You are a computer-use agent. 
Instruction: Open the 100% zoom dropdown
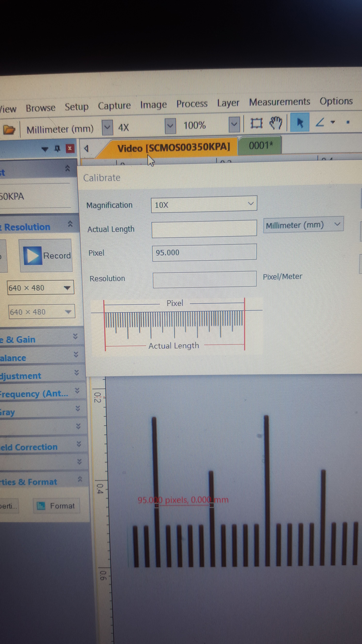pyautogui.click(x=234, y=124)
